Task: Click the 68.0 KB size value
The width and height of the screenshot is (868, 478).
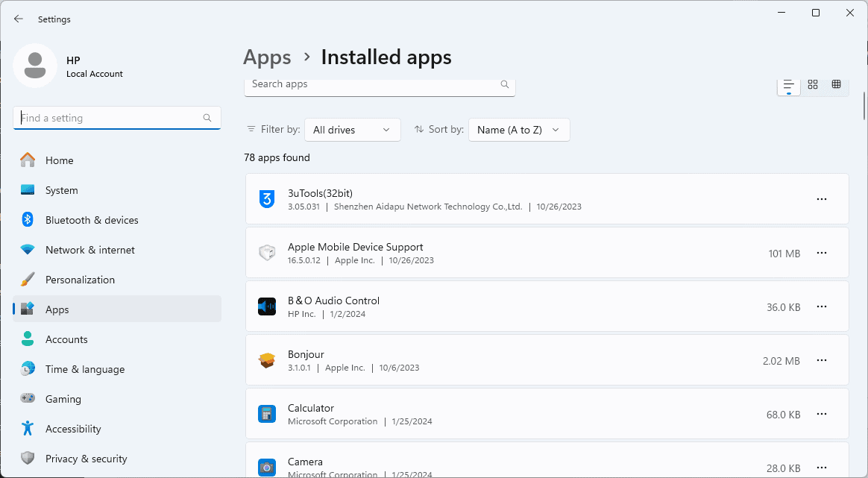Action: click(x=783, y=415)
